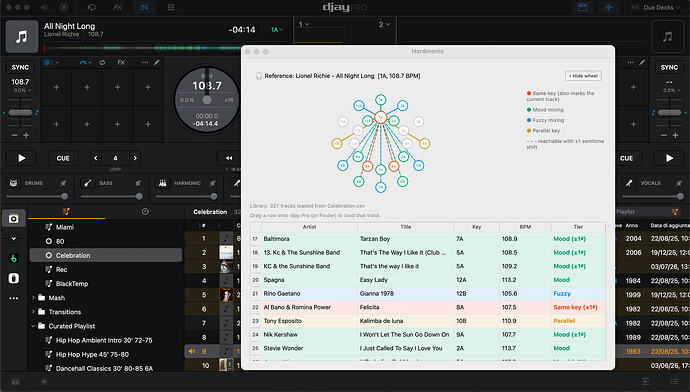Play the right deck
The image size is (690, 392).
point(669,158)
